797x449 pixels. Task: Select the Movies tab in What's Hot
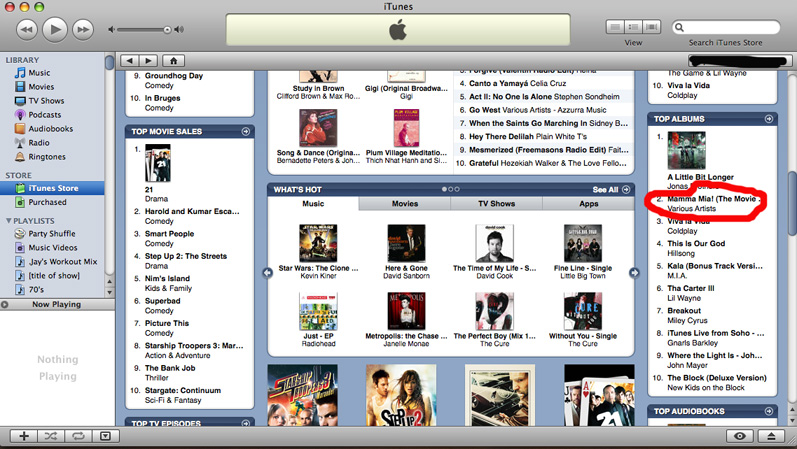click(x=405, y=204)
